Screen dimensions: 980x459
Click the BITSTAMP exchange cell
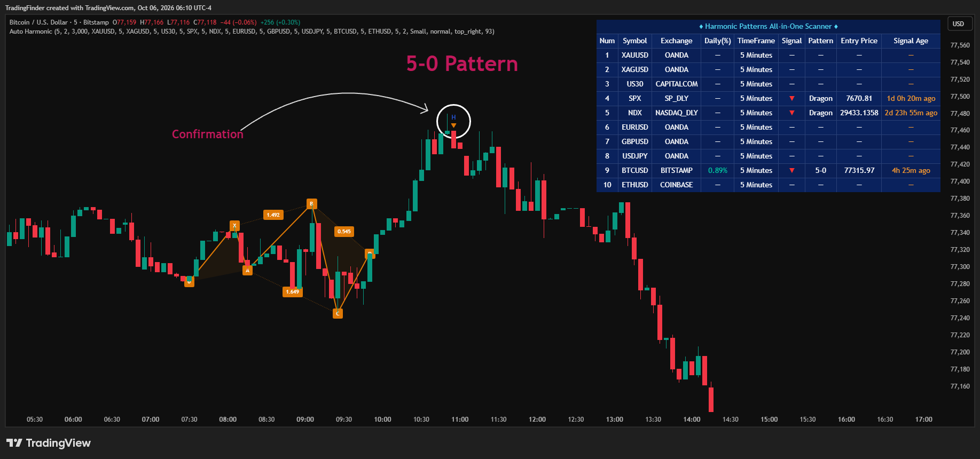[x=677, y=170]
